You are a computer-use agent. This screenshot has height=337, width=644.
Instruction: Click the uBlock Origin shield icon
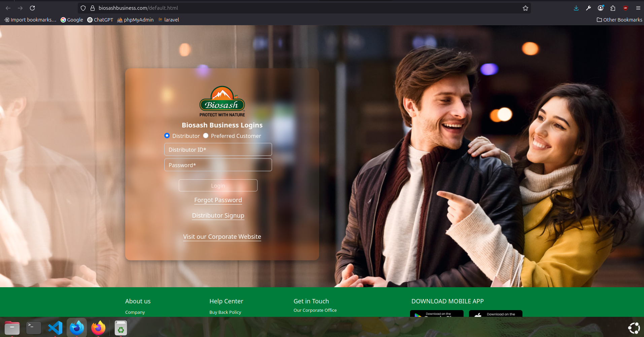coord(625,8)
